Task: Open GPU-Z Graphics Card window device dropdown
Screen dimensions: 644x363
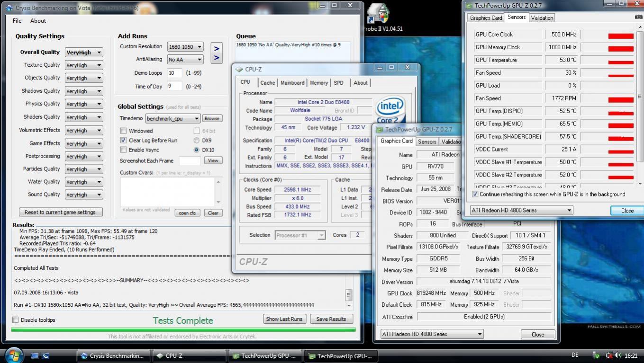Action: 432,334
